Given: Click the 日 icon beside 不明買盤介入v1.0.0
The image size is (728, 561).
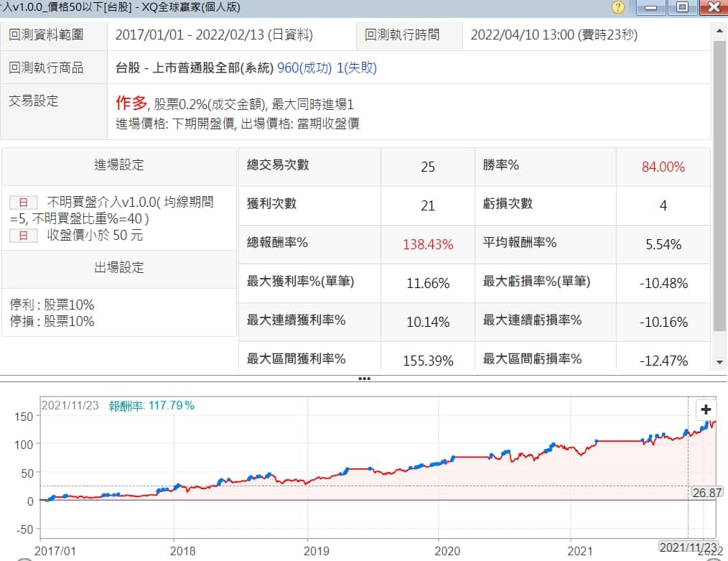Looking at the screenshot, I should click(23, 203).
